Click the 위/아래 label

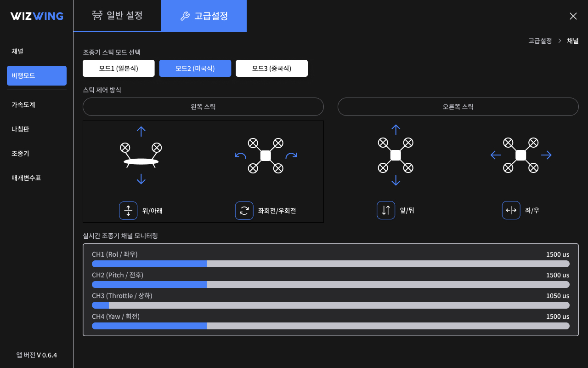(x=153, y=211)
